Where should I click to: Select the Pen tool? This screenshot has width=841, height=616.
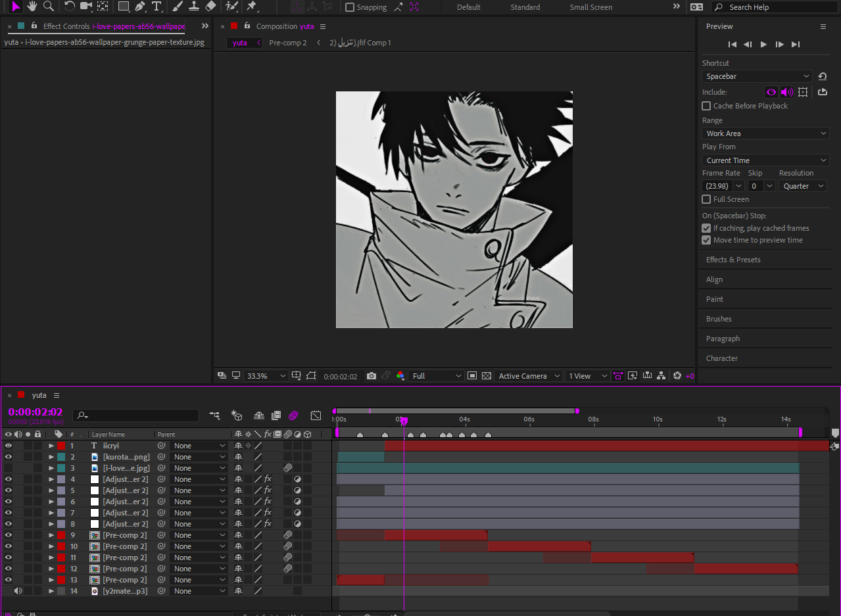[x=140, y=7]
